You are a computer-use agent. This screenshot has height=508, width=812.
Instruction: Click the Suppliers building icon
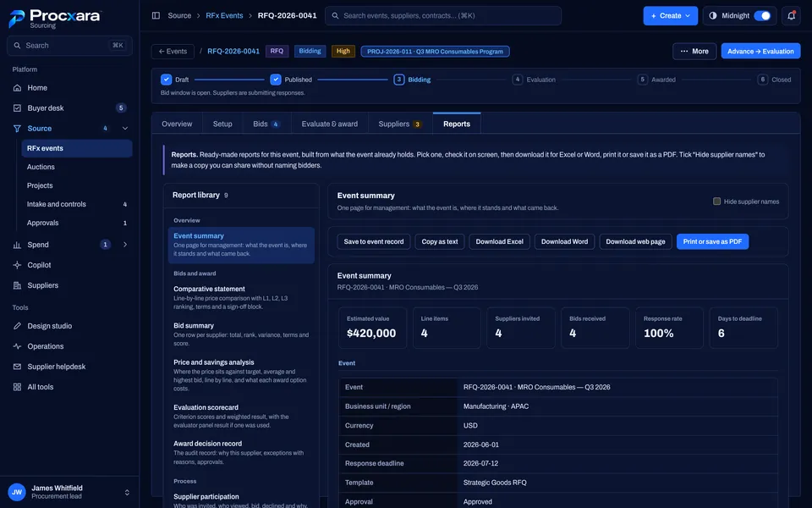[x=17, y=285]
